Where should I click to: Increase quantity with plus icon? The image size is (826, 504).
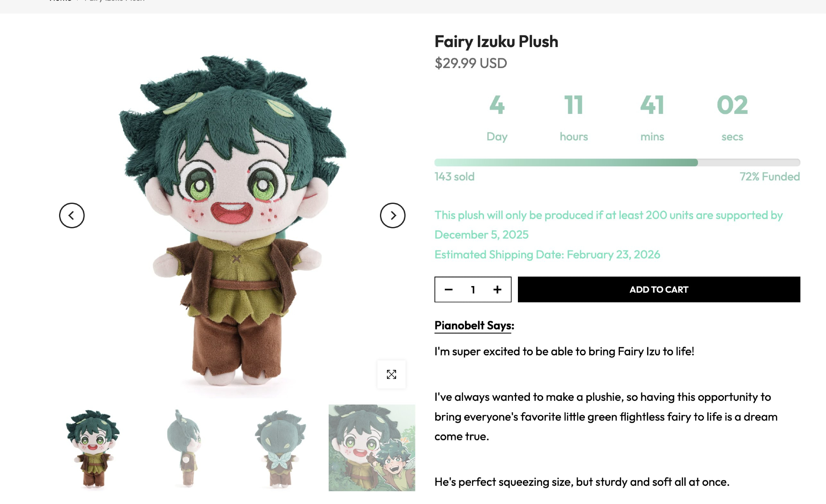(497, 290)
